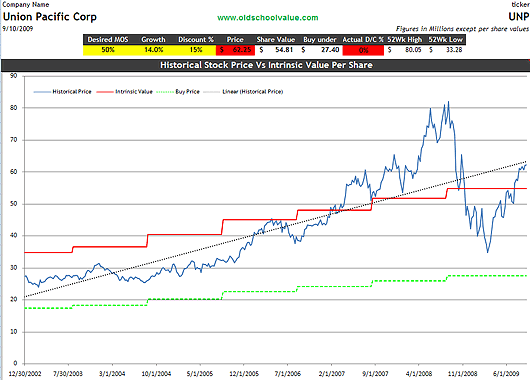Click the 12/30/2002 x-axis date label

(25, 374)
